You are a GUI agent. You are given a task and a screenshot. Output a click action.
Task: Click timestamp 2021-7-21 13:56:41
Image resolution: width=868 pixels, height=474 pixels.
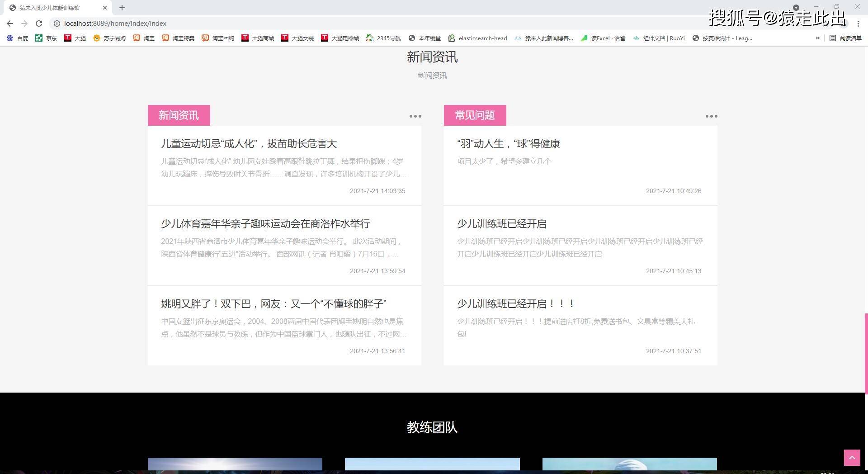[377, 351]
